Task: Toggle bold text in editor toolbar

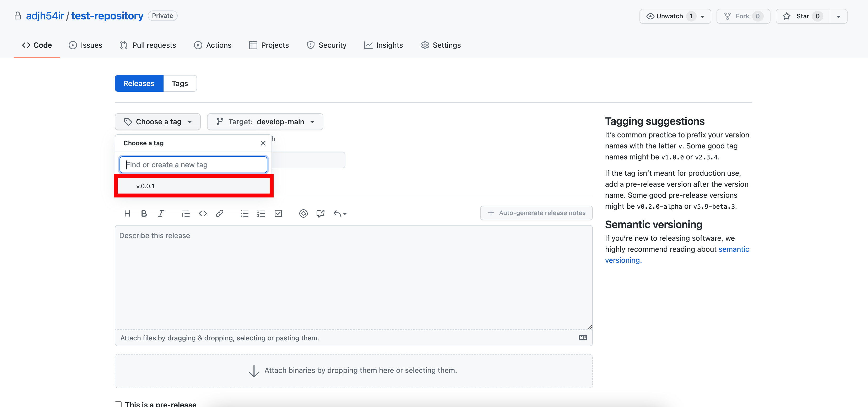Action: pos(144,213)
